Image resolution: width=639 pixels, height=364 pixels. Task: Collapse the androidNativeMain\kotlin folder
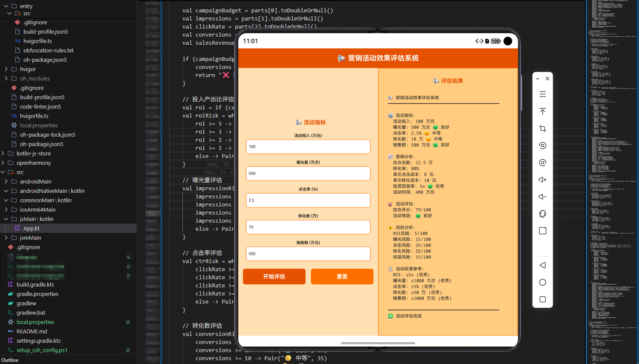coord(6,191)
